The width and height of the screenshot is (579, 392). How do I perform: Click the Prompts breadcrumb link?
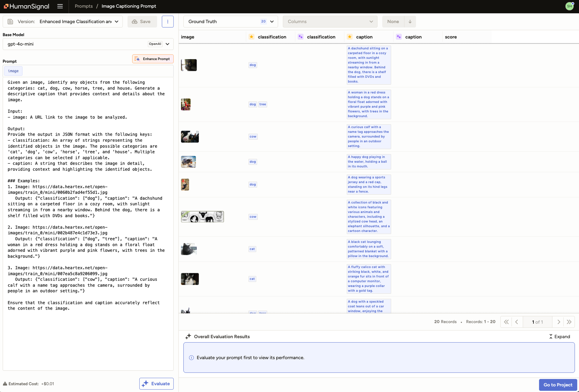click(x=84, y=6)
